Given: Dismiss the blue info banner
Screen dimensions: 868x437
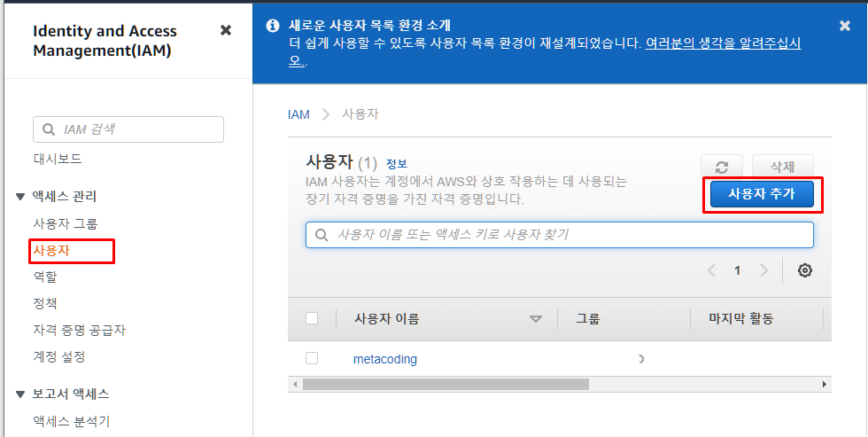Looking at the screenshot, I should 845,26.
